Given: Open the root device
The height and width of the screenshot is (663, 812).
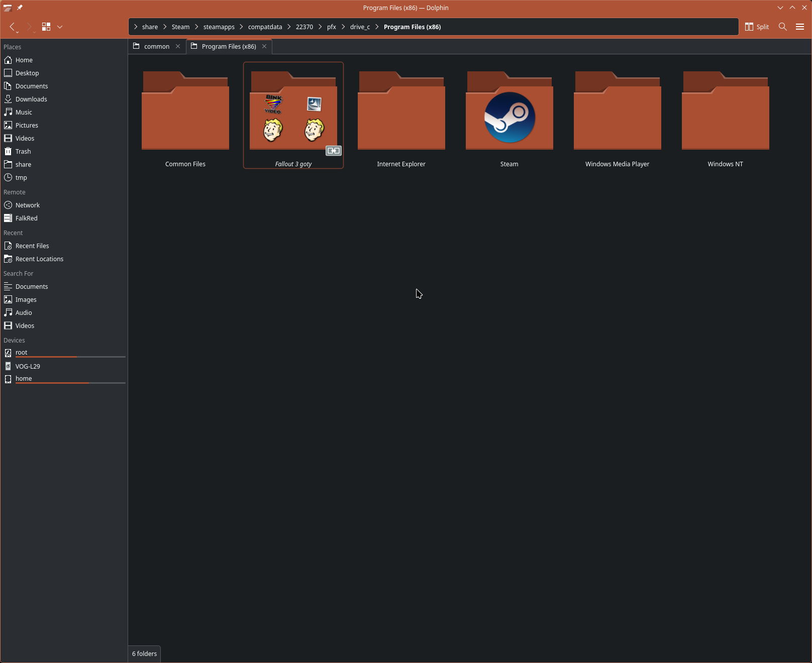Looking at the screenshot, I should tap(64, 353).
